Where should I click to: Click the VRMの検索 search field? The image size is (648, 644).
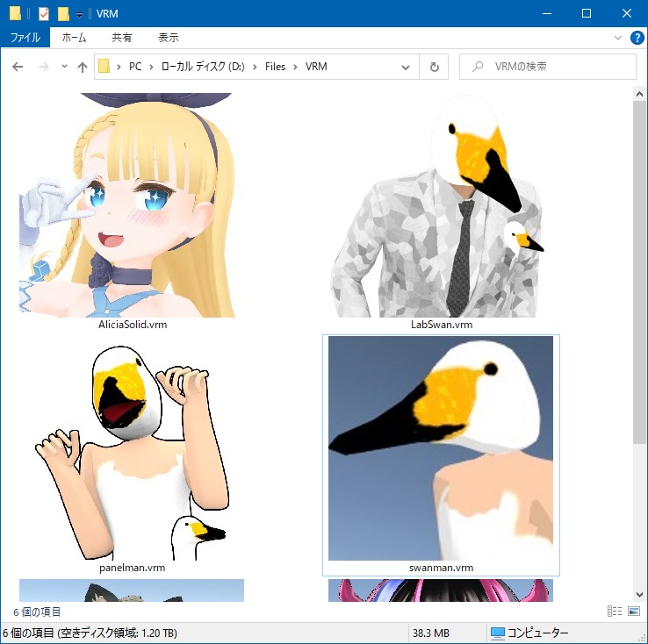pos(548,67)
